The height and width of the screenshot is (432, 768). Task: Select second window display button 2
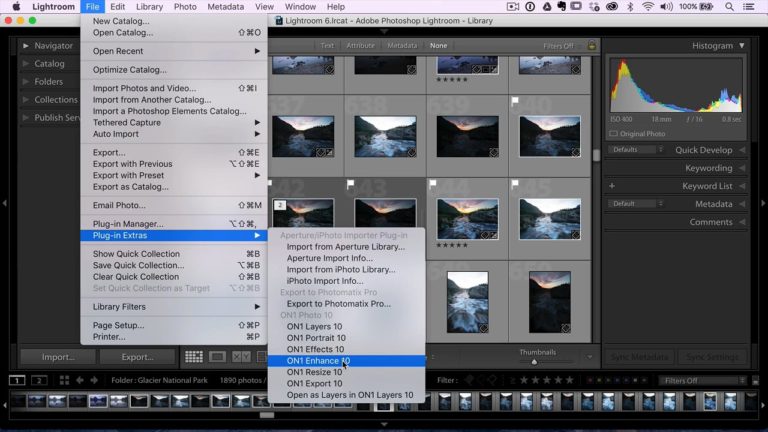click(39, 380)
